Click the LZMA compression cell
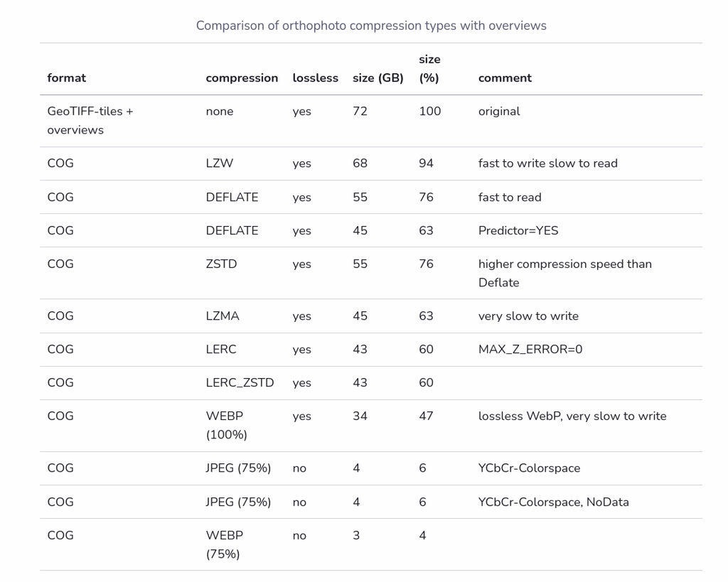The image size is (728, 582). pos(223,316)
